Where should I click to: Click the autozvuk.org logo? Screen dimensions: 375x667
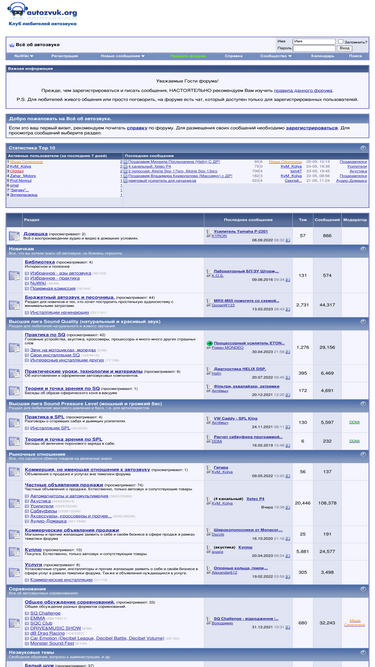pos(42,14)
